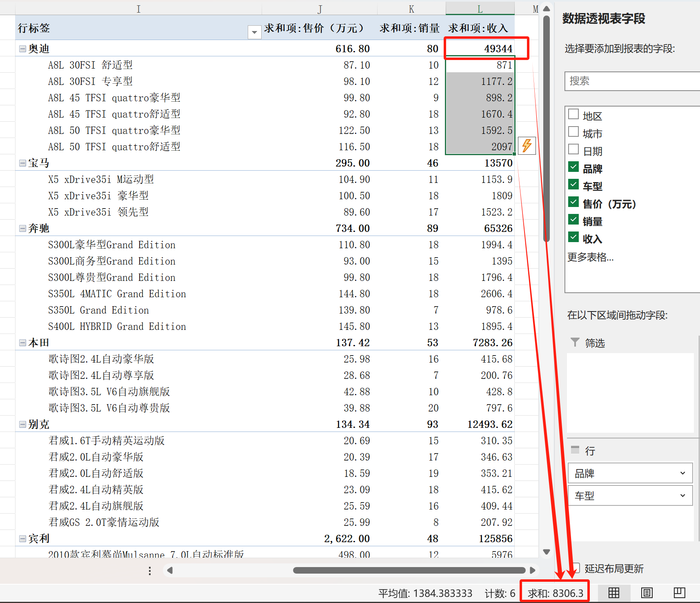Collapse the 奥迪 brand group
Screen dimensions: 700x603
tap(23, 49)
